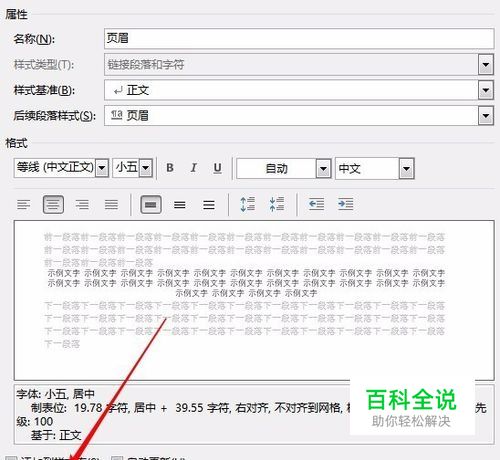
Task: Open the language dropdown 中文
Action: [x=407, y=169]
